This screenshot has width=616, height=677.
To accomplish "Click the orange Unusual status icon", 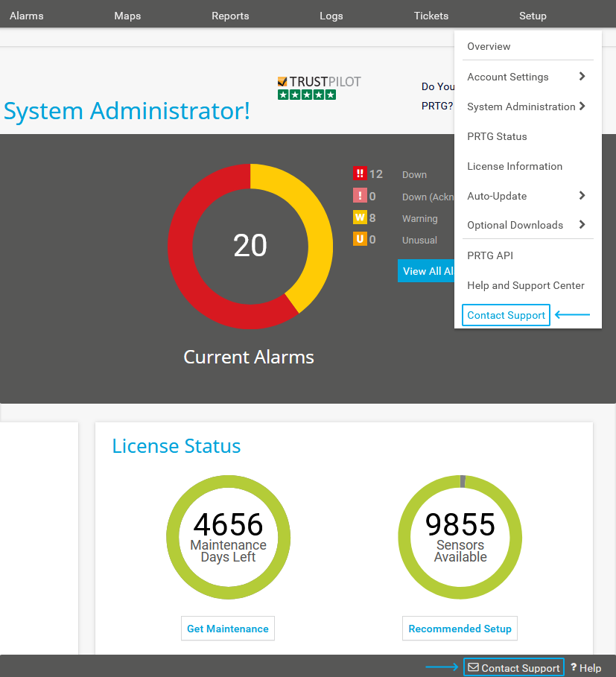I will coord(360,239).
